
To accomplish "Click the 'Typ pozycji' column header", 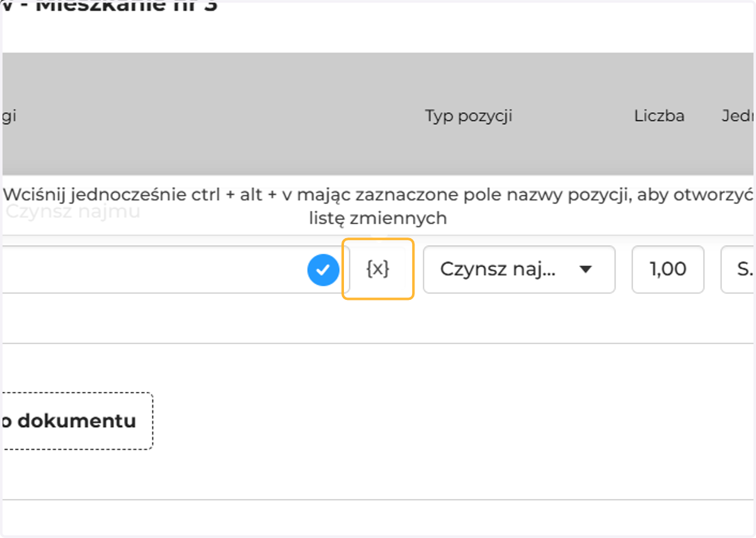I will [468, 116].
